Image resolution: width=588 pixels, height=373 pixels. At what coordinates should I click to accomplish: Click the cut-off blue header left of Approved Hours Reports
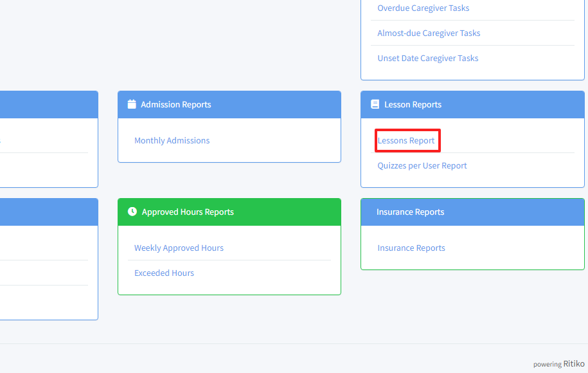tap(48, 212)
